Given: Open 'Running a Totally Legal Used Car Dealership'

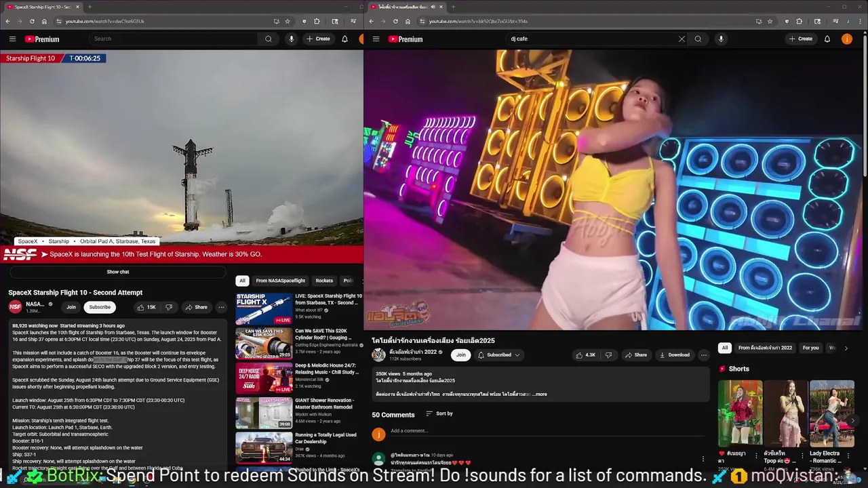Looking at the screenshot, I should (x=264, y=447).
